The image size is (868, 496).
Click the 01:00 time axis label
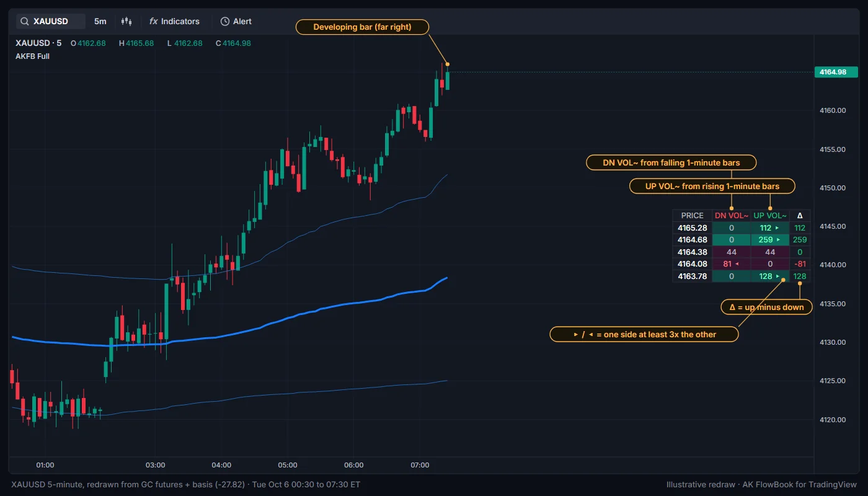(45, 465)
